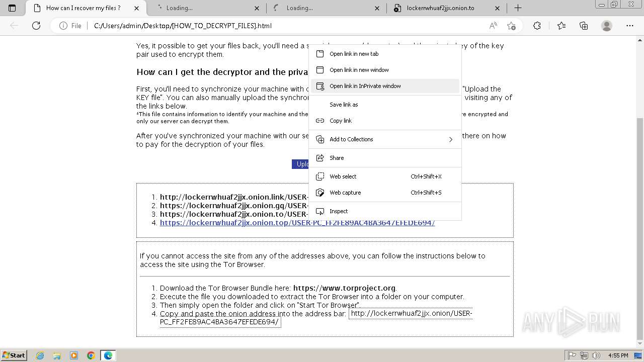Choose Open link in new tab
Image resolution: width=644 pixels, height=362 pixels.
[385, 54]
